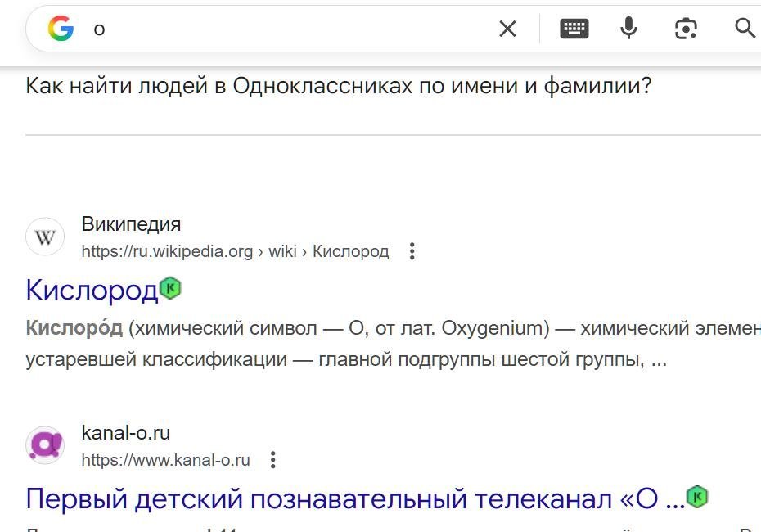
Task: Click the 'kanal-o.ru' site name
Action: (126, 432)
